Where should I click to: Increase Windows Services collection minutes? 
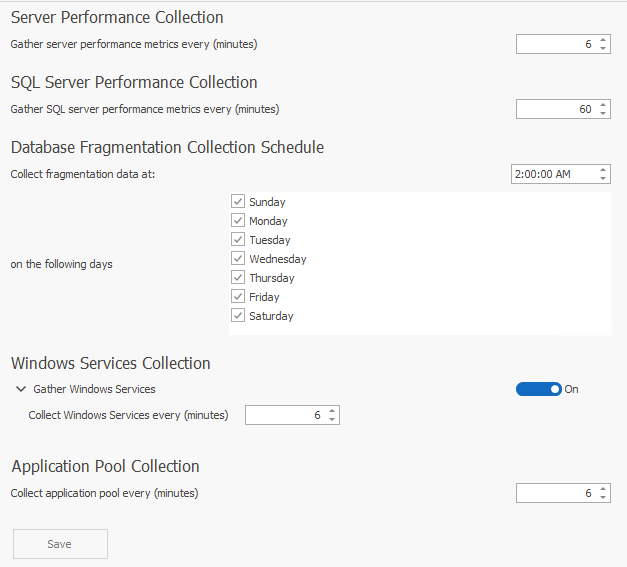(x=332, y=410)
